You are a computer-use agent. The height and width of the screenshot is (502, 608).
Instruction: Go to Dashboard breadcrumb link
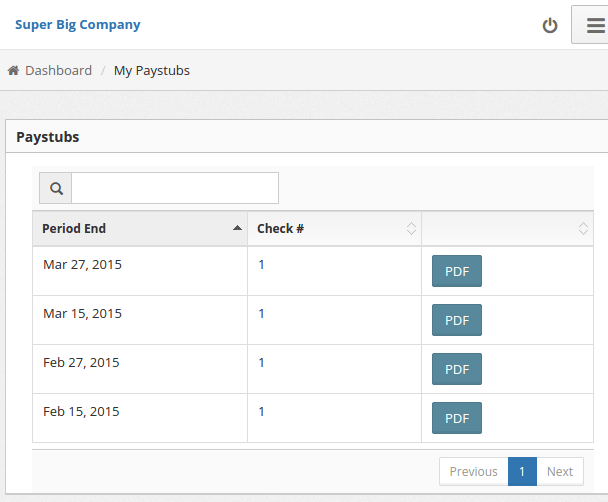coord(58,71)
